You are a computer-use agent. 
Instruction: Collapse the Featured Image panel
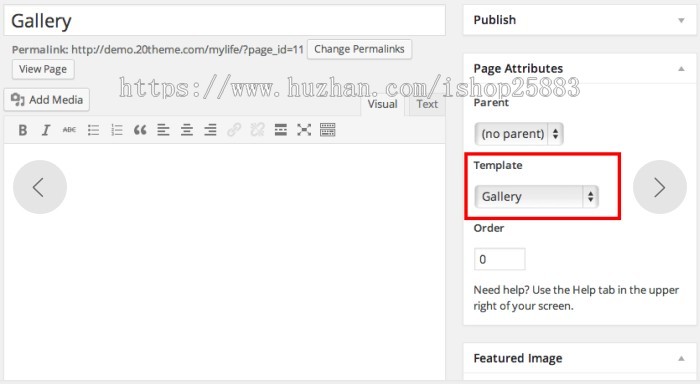(x=681, y=359)
